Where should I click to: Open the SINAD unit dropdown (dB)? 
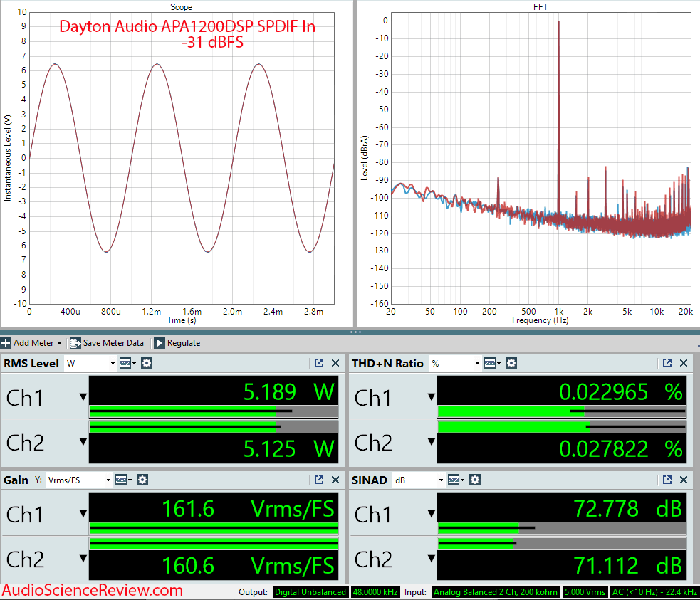pyautogui.click(x=419, y=480)
